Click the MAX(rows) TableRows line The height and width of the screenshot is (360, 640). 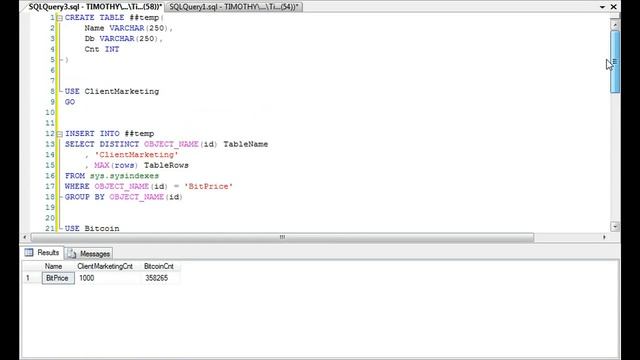(137, 166)
